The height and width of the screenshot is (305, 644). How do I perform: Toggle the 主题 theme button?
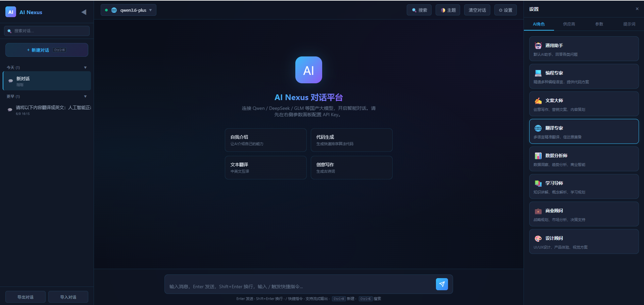(x=448, y=10)
